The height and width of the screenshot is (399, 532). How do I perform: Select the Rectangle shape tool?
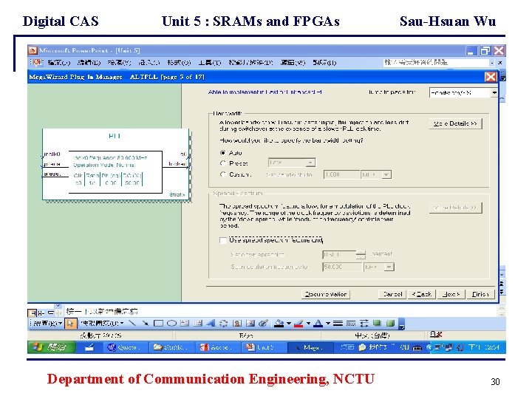[158, 324]
